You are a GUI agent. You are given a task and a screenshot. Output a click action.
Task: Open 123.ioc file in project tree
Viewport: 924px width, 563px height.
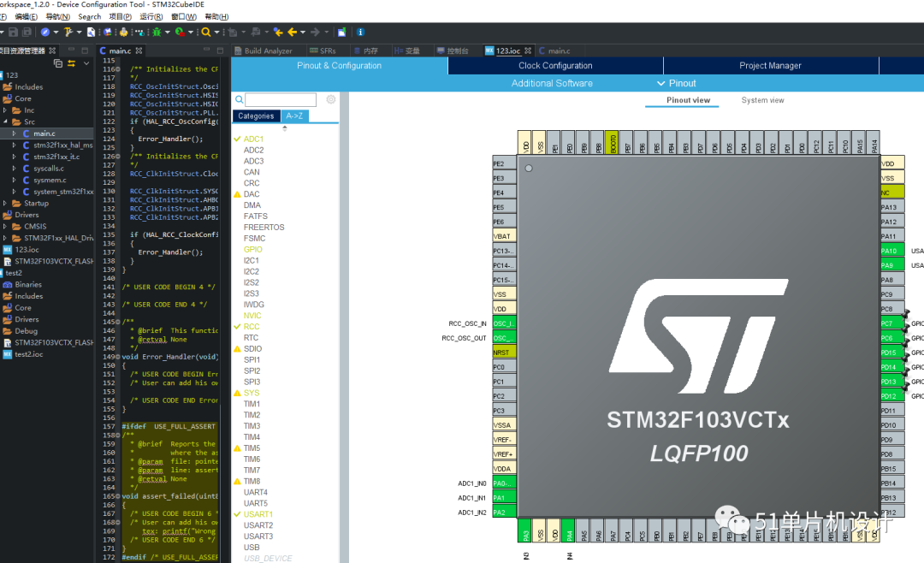pos(27,250)
